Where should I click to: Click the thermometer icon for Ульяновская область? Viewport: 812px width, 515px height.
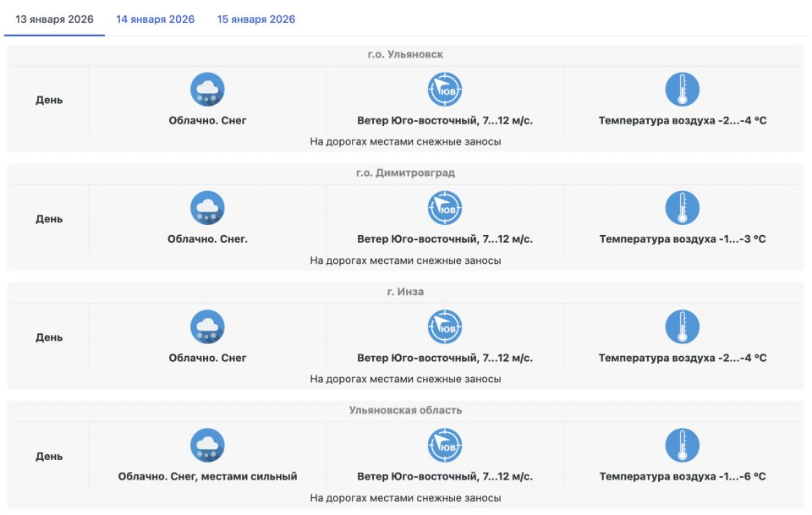point(683,446)
